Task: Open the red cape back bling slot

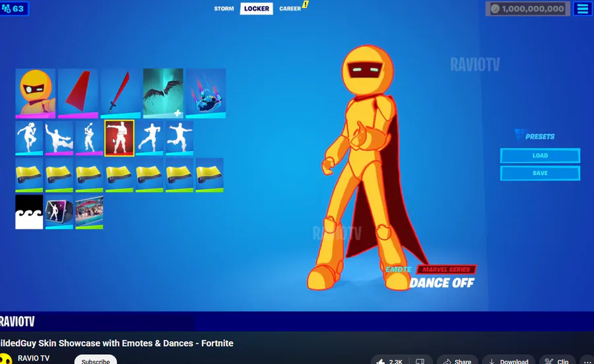Action: pyautogui.click(x=78, y=94)
